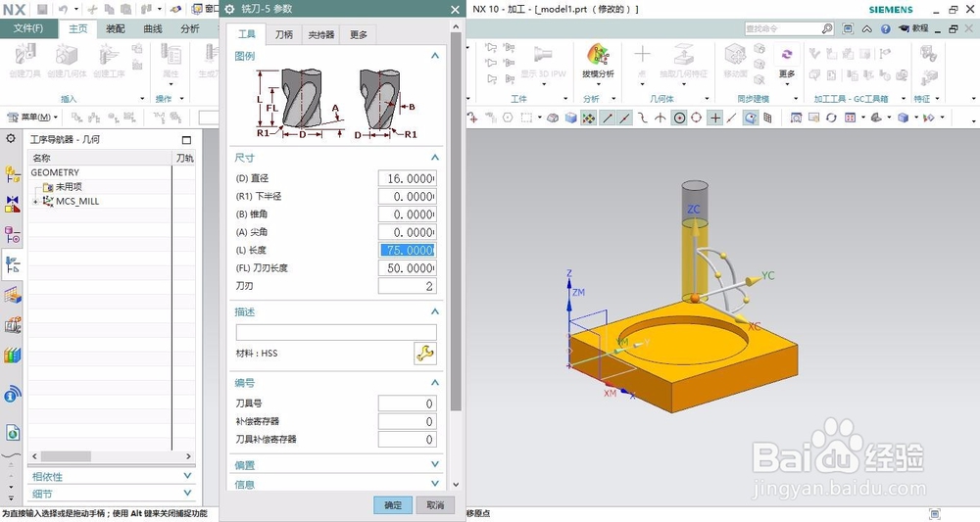Click the (D) 直径 diameter input field
This screenshot has width=980, height=522.
(x=408, y=178)
